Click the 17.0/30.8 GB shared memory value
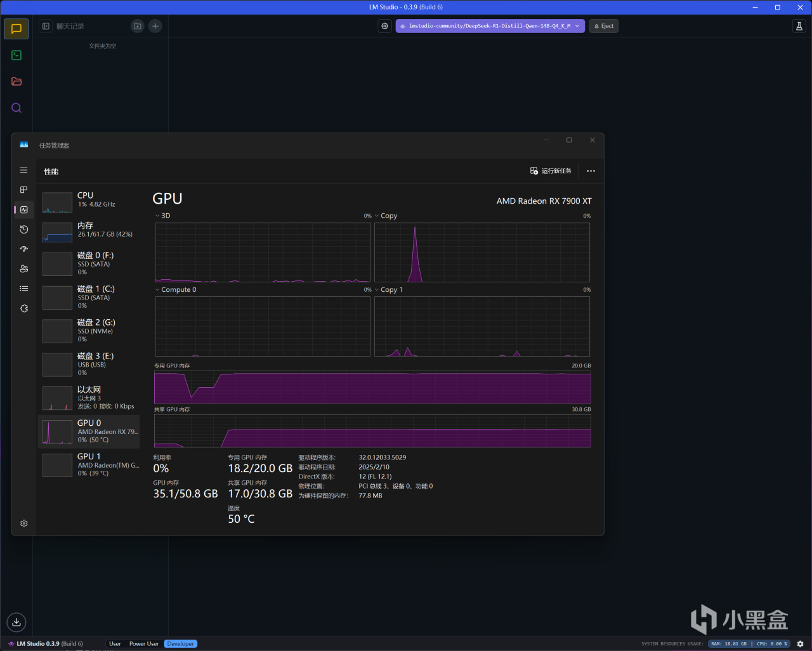Viewport: 812px width, 651px height. (260, 494)
